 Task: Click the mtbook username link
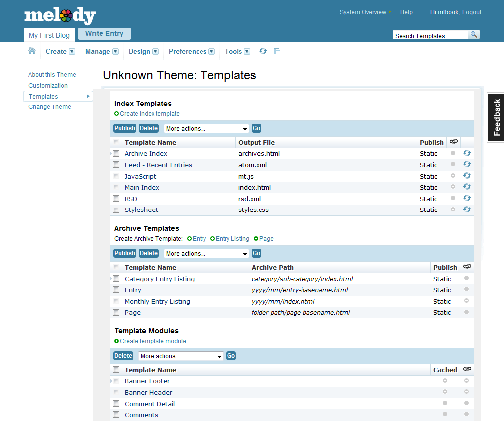pos(448,12)
